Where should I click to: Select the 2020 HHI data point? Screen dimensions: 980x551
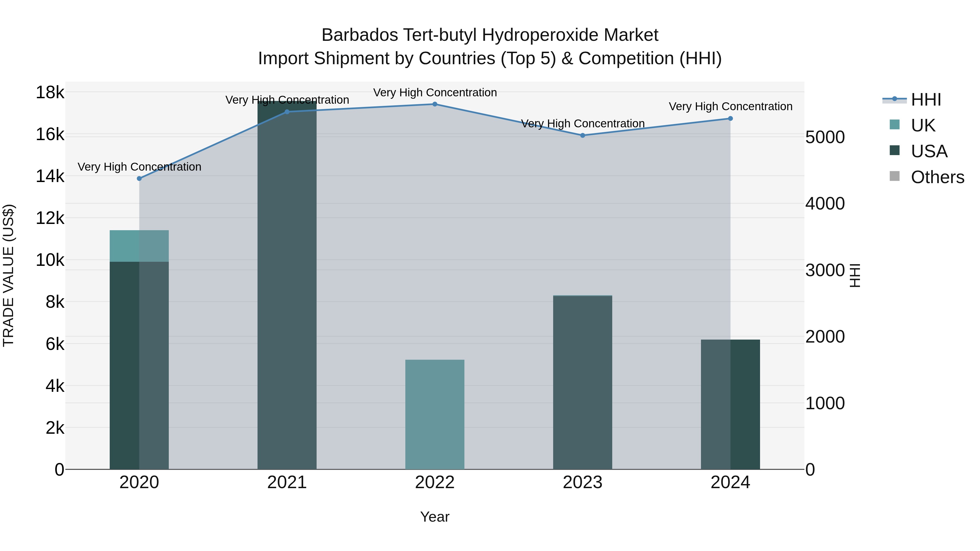[x=139, y=178]
